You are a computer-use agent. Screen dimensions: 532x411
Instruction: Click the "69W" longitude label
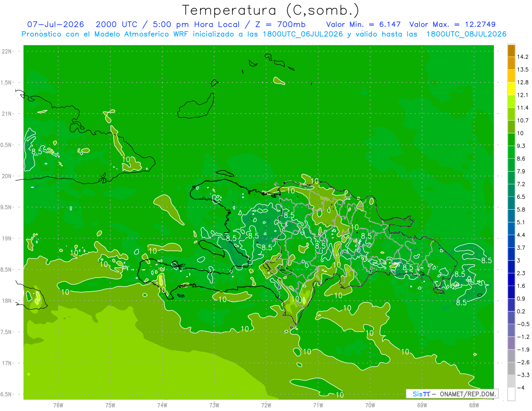[422, 405]
